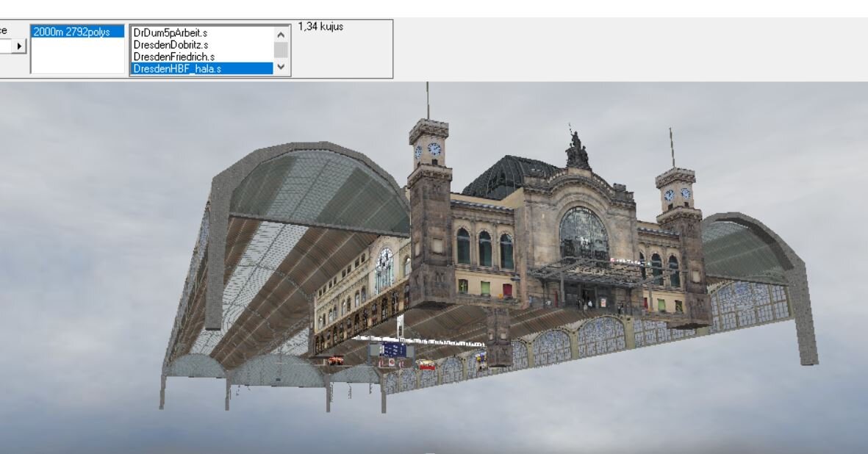Click the shape list scroll-up arrow

tap(281, 35)
